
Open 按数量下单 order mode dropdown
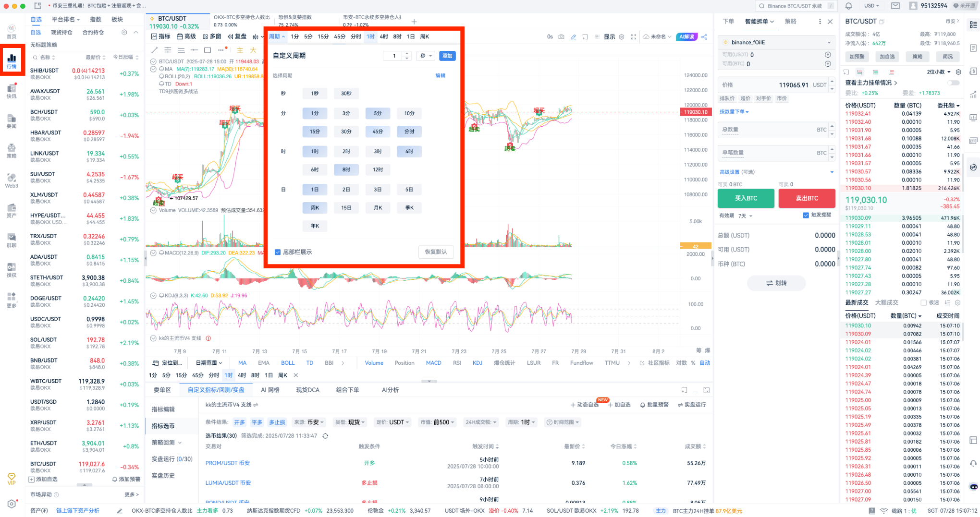[x=734, y=112]
